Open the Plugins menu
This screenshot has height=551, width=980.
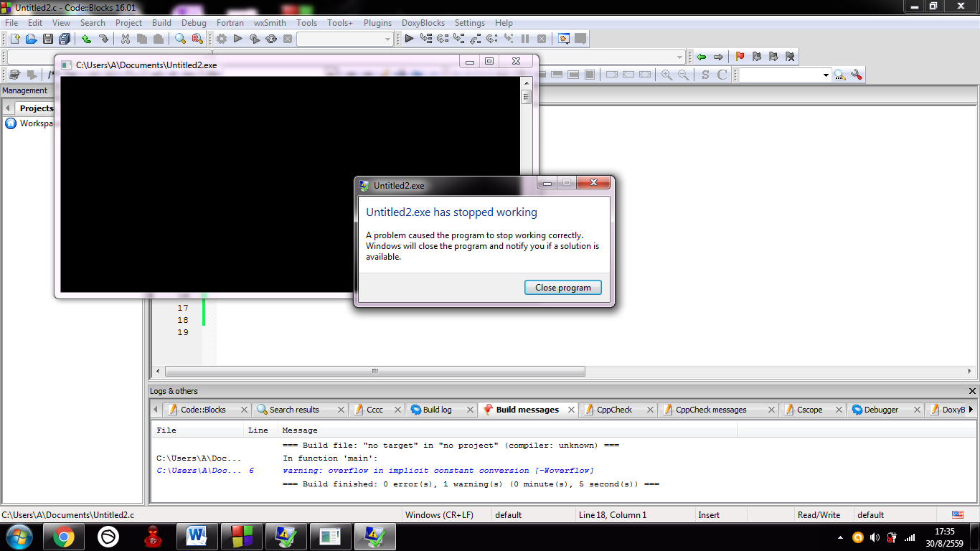(377, 23)
